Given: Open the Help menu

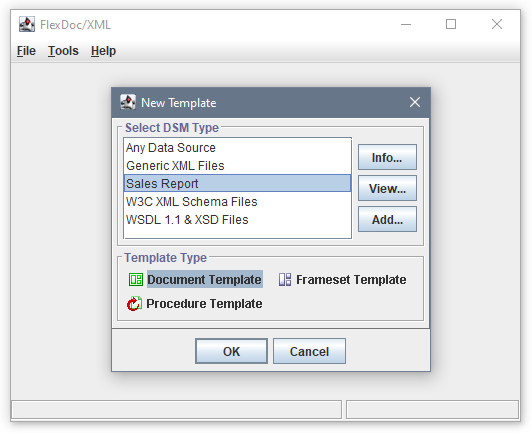Looking at the screenshot, I should (103, 51).
